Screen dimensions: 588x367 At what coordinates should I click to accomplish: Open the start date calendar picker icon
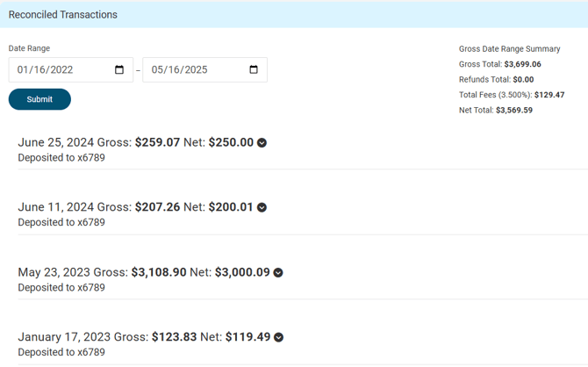click(119, 69)
